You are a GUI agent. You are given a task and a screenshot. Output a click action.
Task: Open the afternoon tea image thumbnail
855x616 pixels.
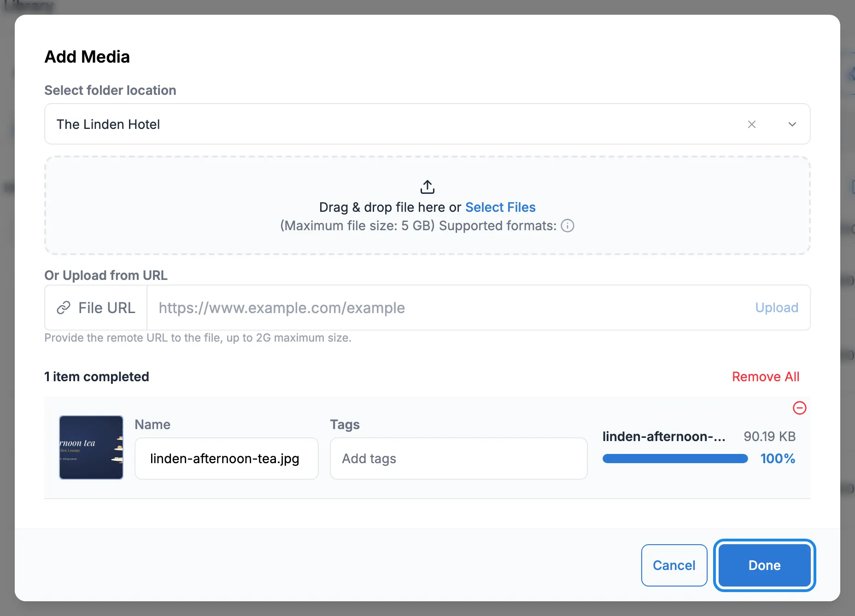[x=91, y=447]
